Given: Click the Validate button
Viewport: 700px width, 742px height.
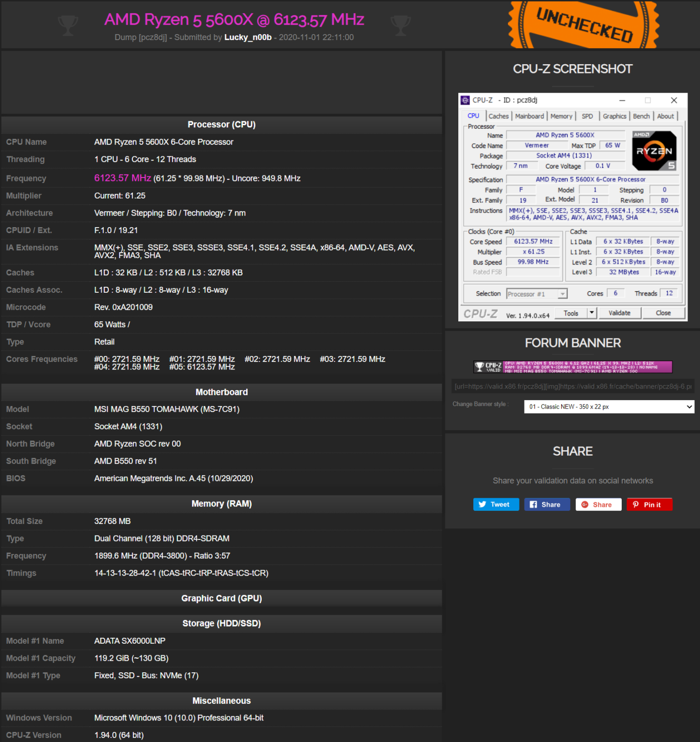Looking at the screenshot, I should [x=620, y=313].
